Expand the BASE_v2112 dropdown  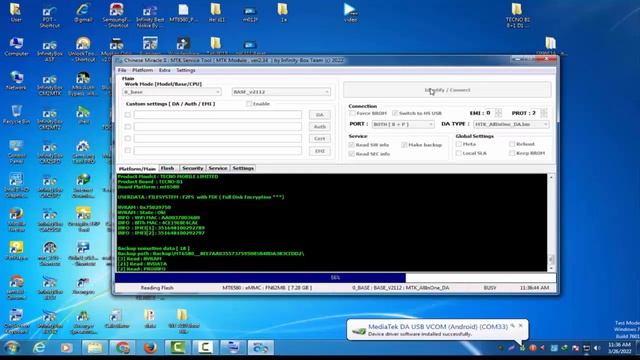(x=281, y=92)
